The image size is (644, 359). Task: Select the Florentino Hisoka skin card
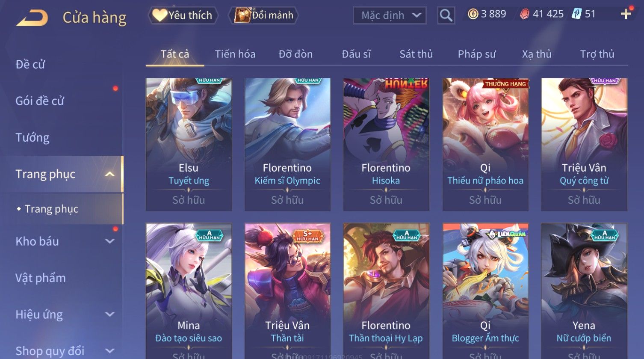[386, 145]
